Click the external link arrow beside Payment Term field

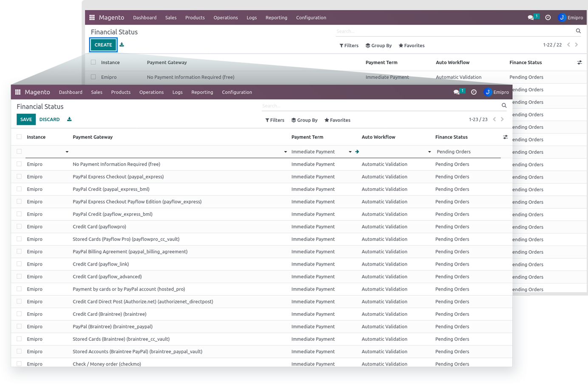pyautogui.click(x=357, y=152)
